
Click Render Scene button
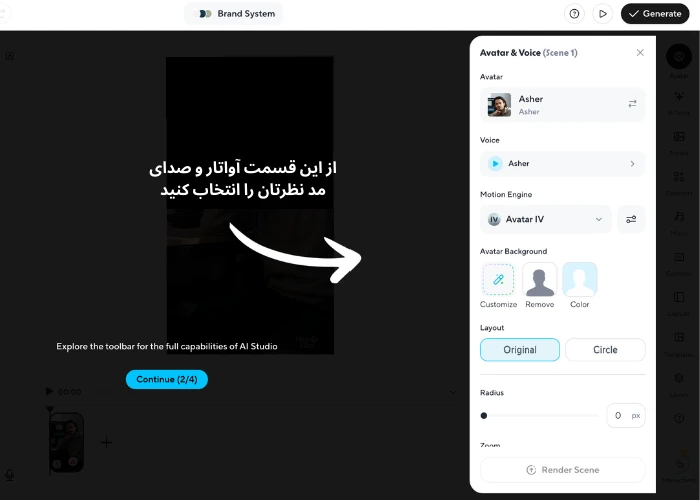click(x=562, y=470)
